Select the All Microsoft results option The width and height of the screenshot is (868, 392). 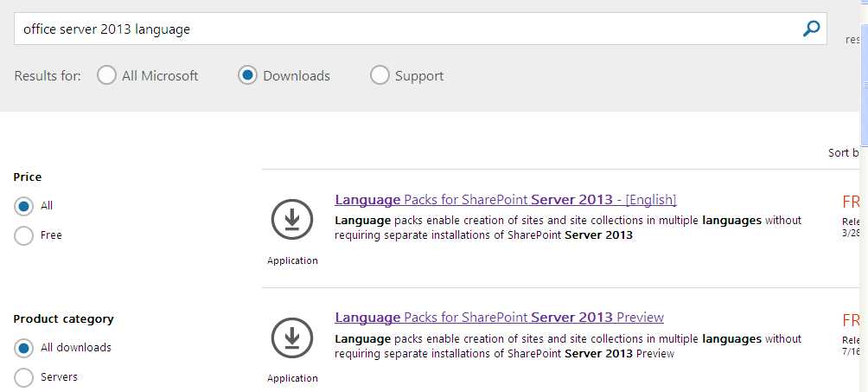(106, 75)
